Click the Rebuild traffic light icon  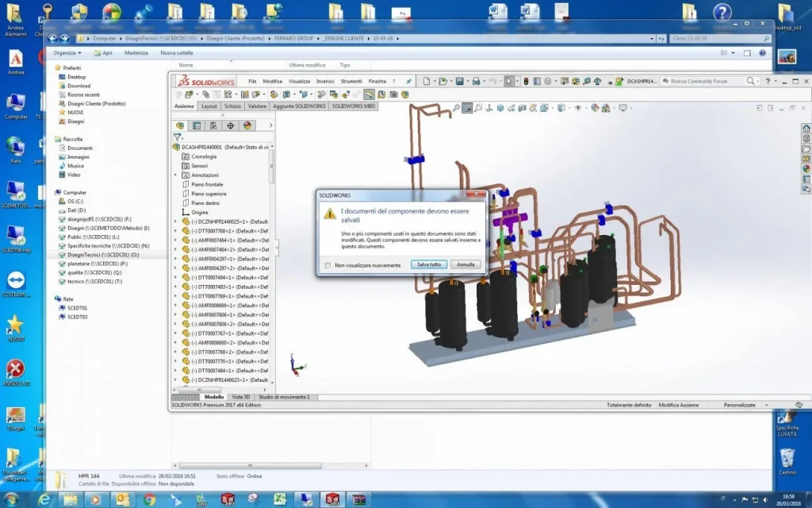coord(527,82)
